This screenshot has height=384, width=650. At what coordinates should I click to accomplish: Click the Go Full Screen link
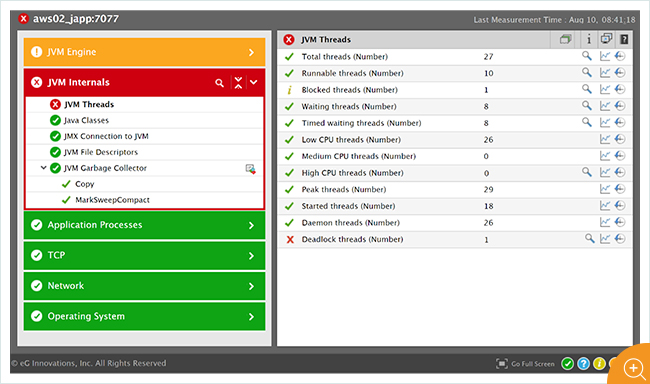(x=525, y=364)
